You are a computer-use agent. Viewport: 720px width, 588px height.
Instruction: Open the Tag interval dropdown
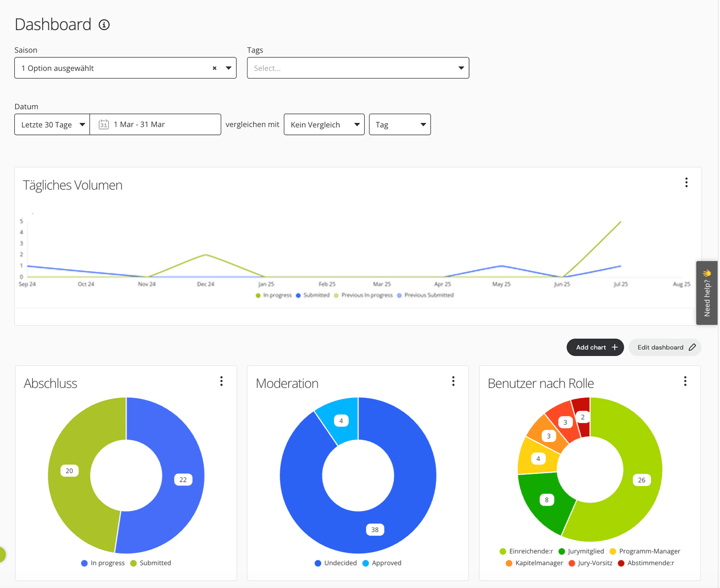click(x=400, y=125)
